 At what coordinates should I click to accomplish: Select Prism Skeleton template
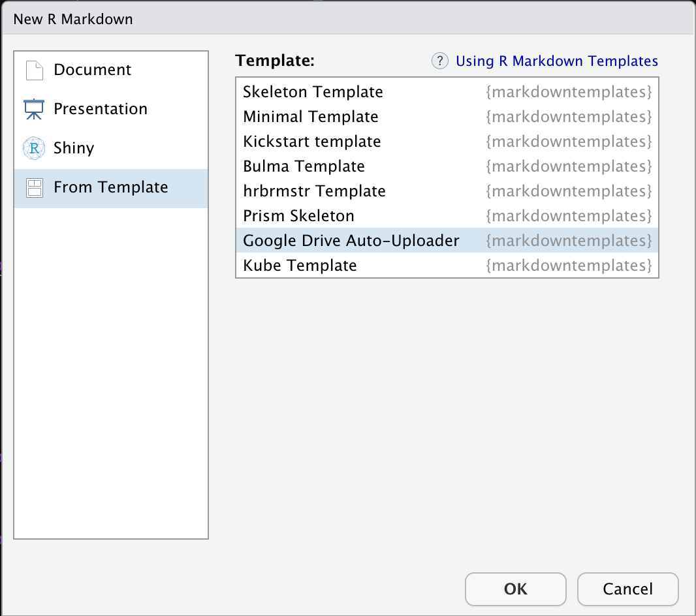(x=298, y=216)
